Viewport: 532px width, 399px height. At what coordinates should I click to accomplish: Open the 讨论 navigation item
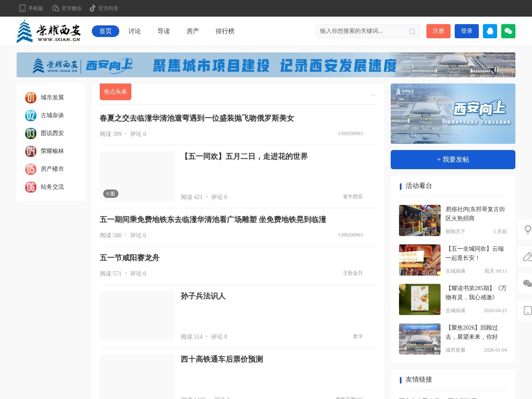(x=135, y=31)
